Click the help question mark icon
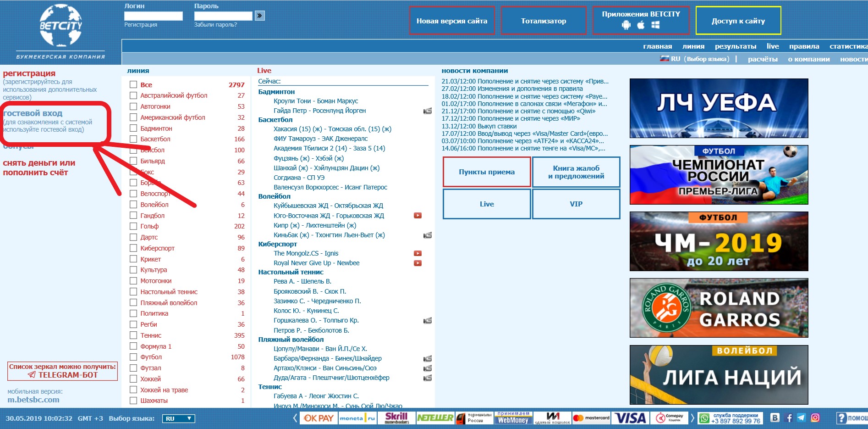Viewport: 868px width, 429px height. click(x=841, y=418)
